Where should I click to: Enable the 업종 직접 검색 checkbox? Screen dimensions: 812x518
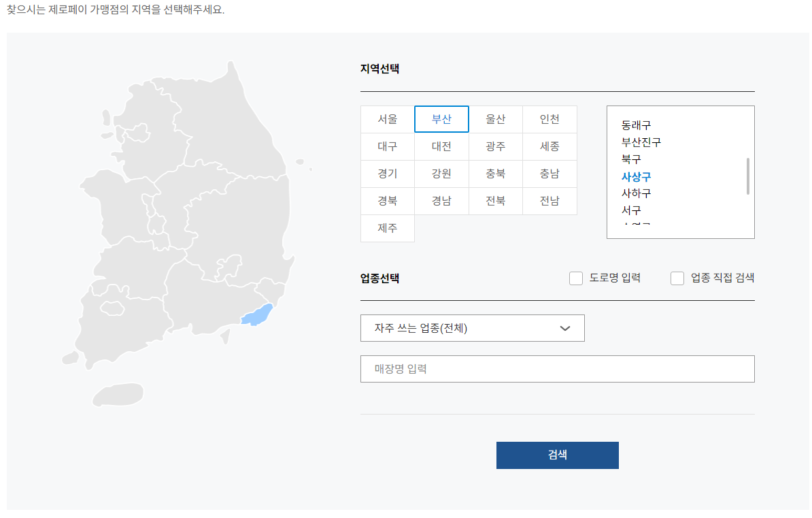click(677, 278)
